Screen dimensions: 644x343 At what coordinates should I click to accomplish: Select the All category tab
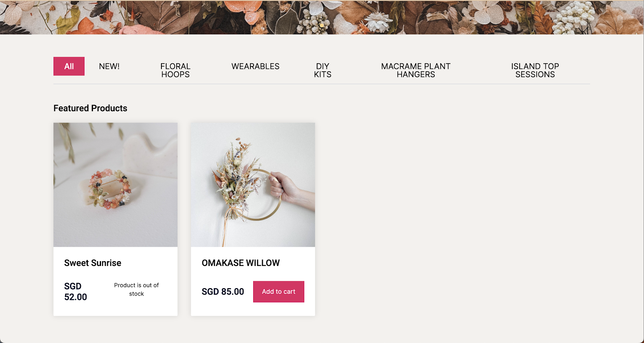click(x=69, y=66)
